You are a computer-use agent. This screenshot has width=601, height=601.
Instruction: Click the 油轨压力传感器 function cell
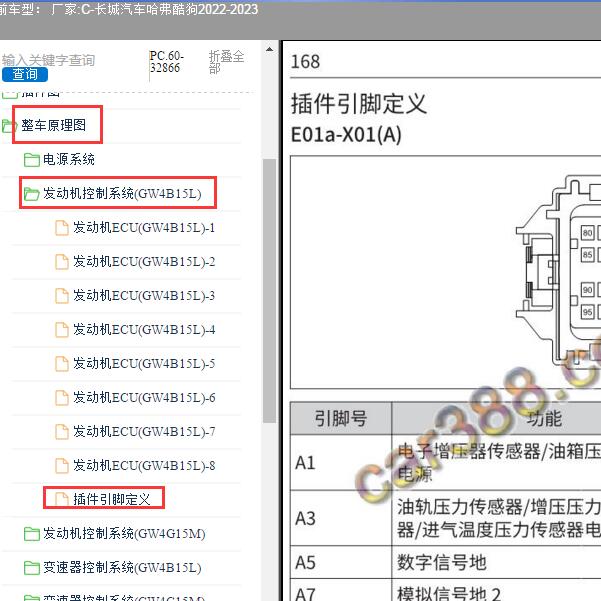pyautogui.click(x=496, y=518)
